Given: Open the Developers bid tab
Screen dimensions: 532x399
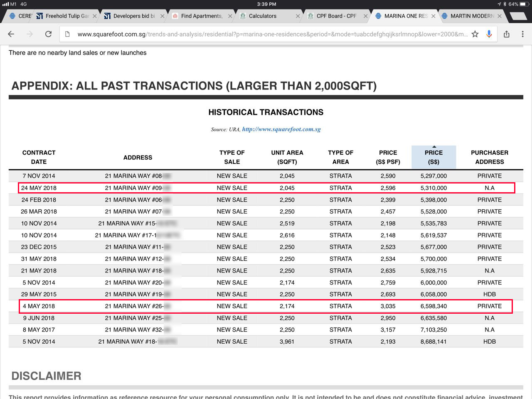Looking at the screenshot, I should (133, 16).
